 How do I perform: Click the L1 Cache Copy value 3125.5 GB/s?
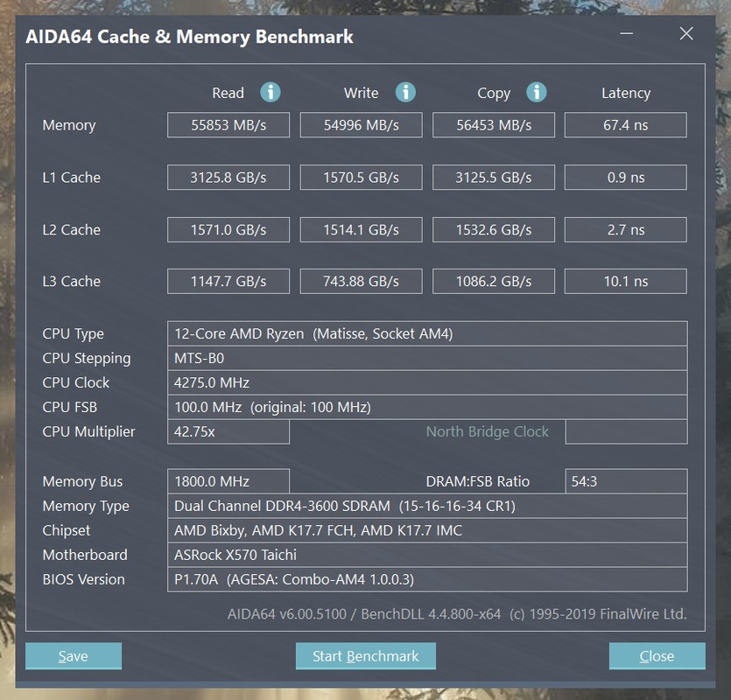click(x=494, y=177)
